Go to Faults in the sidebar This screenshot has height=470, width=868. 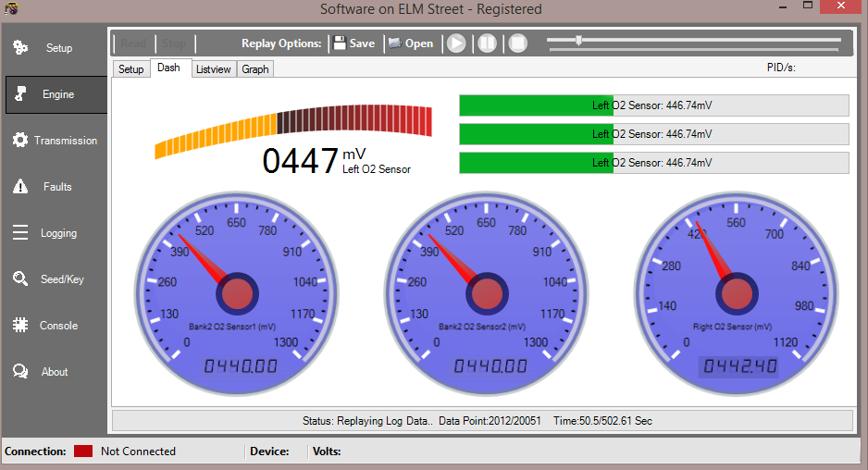coord(57,187)
